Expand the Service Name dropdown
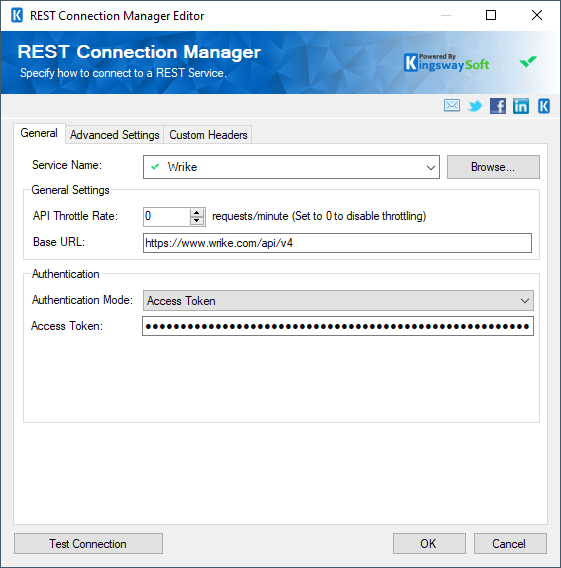 pyautogui.click(x=430, y=167)
